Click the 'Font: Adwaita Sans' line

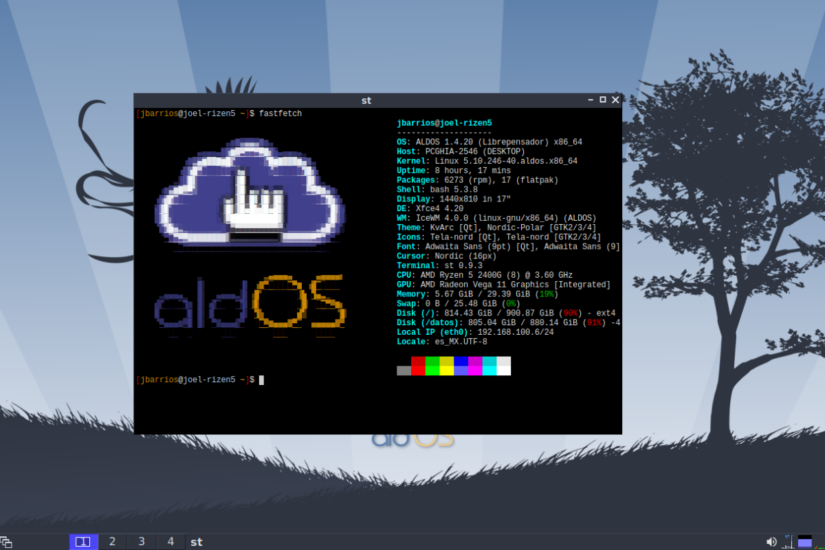[x=508, y=246]
